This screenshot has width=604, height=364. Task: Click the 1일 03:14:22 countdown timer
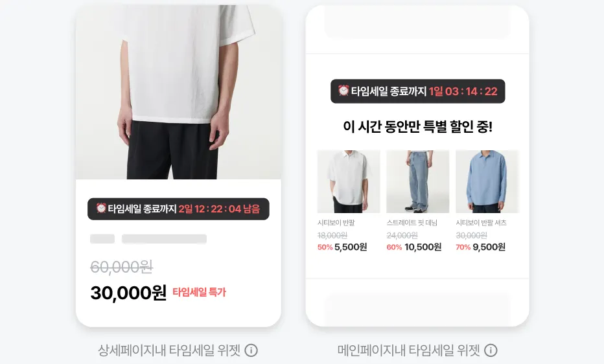[x=463, y=91]
